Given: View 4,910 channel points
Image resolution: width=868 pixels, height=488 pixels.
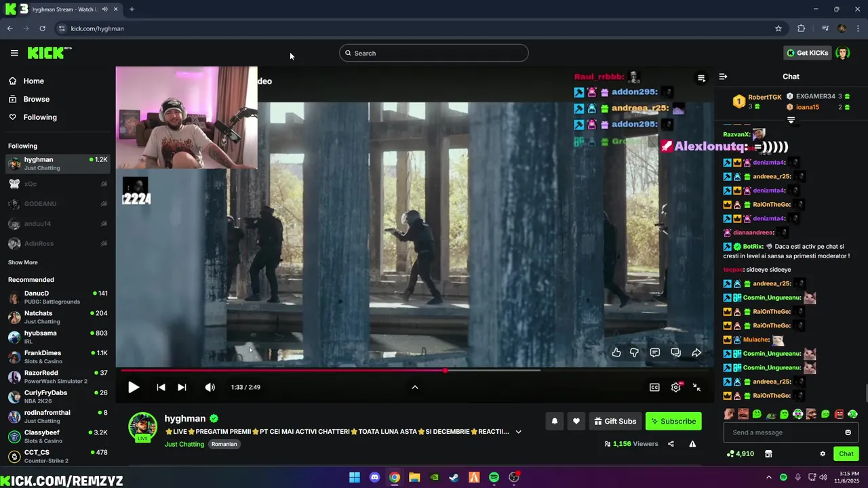Looking at the screenshot, I should pyautogui.click(x=740, y=453).
